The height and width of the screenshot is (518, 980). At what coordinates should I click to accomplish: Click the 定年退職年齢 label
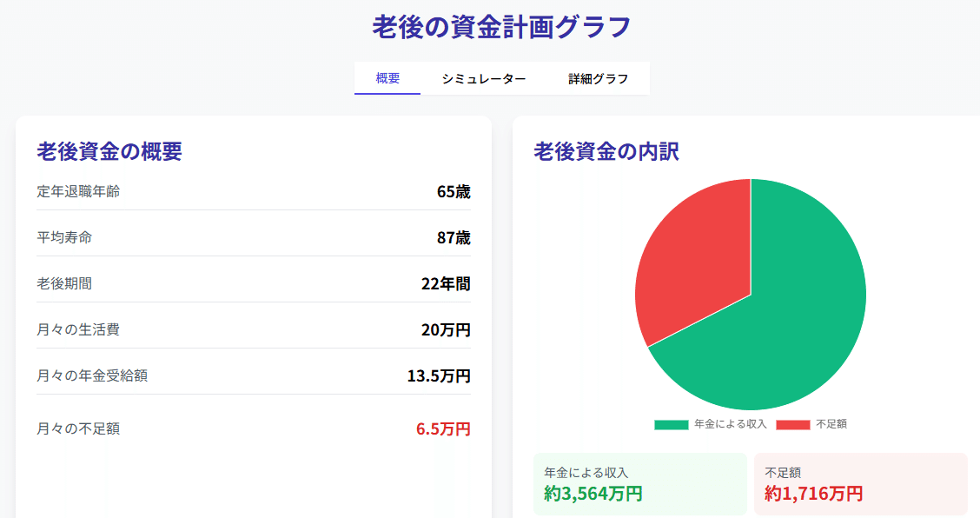(x=78, y=191)
